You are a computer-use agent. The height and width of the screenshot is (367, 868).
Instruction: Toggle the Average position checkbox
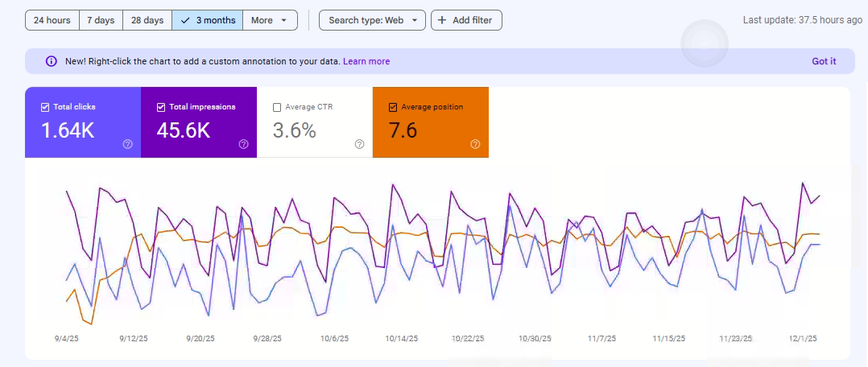click(x=393, y=107)
